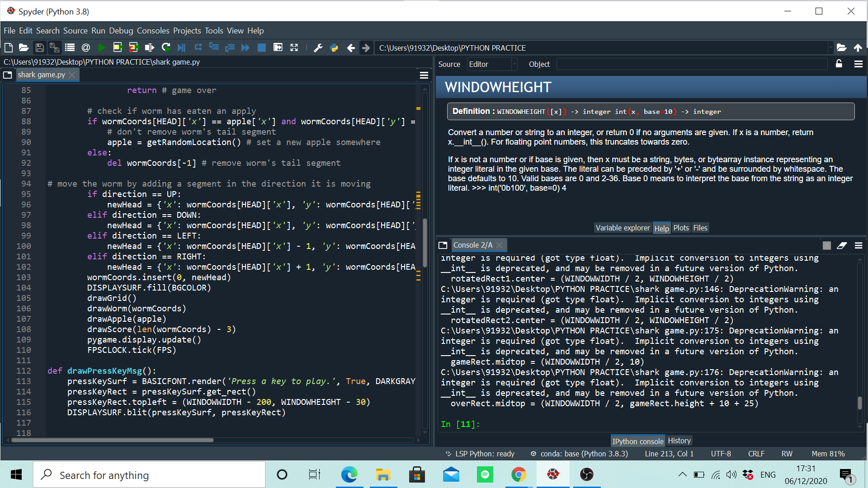Clear console with the eraser icon
The height and width of the screenshot is (488, 868).
coord(842,245)
